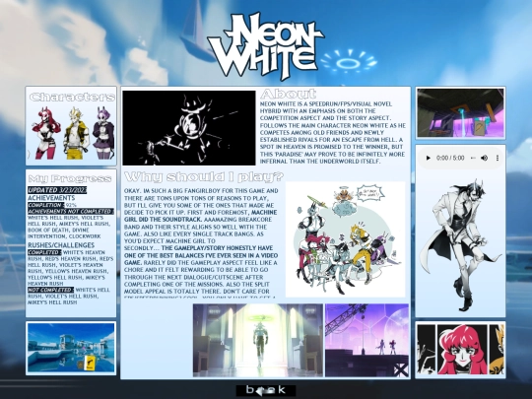532x399 pixels.
Task: Open the cathedral hallway screenshot
Action: (258, 340)
